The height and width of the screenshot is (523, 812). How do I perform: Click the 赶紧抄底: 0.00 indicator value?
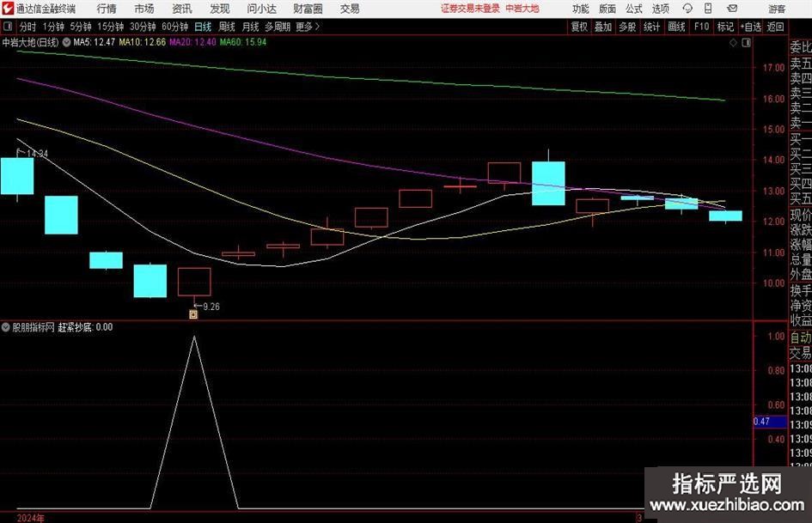[x=85, y=327]
